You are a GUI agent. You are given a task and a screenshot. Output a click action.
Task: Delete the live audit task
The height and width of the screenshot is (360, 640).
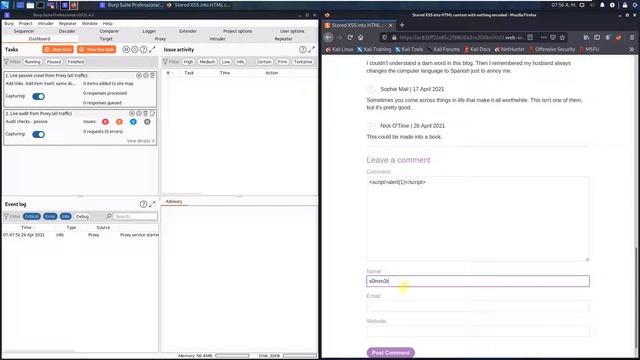146,113
